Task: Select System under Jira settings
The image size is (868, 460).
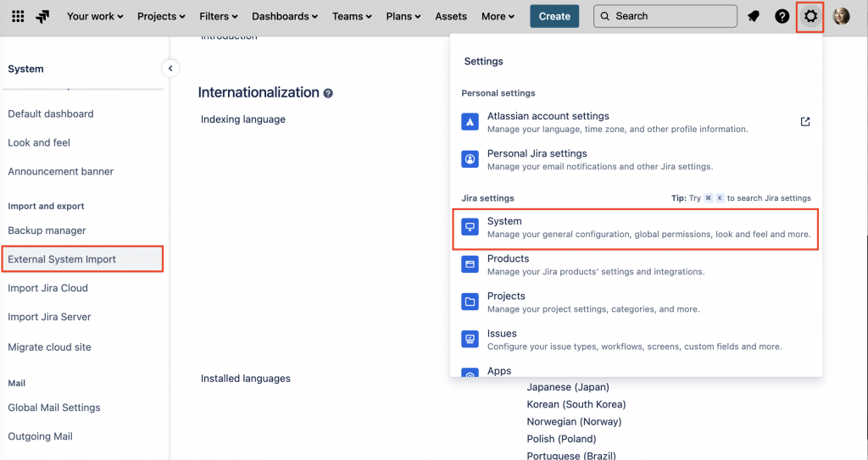Action: [636, 228]
